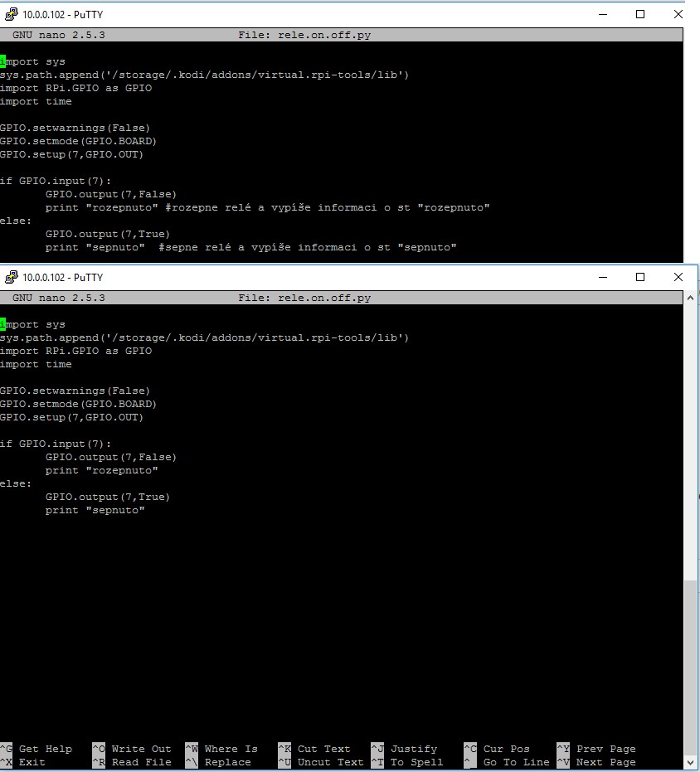Screen dimensions: 700x772
Task: Maximize the lower PuTTY window
Action: point(640,277)
